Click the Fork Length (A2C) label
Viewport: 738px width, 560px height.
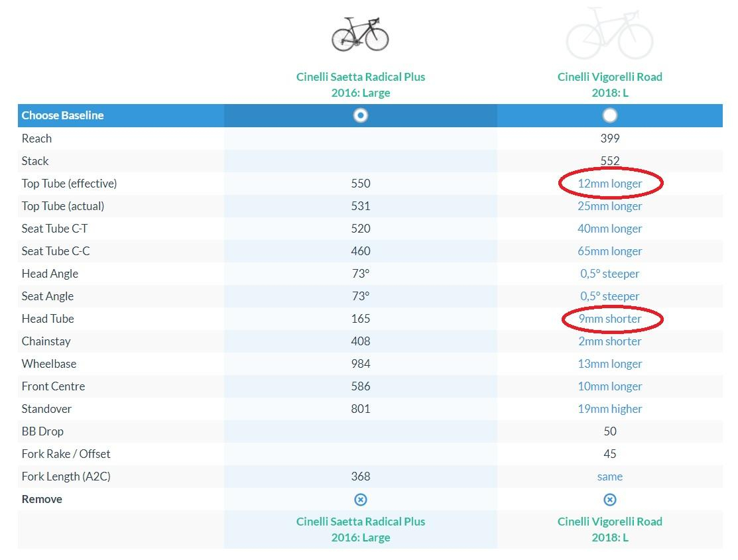coord(66,476)
